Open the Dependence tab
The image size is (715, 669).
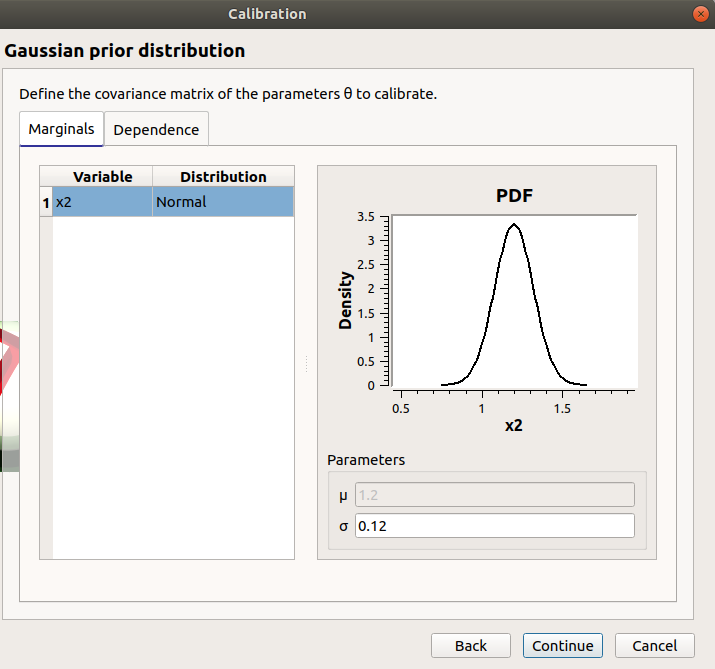pos(156,130)
